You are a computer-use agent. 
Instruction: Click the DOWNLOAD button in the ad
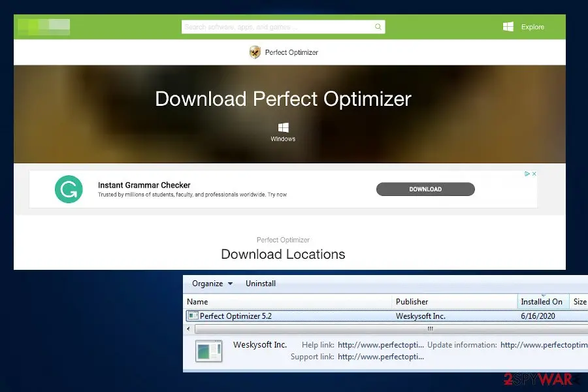pyautogui.click(x=425, y=189)
